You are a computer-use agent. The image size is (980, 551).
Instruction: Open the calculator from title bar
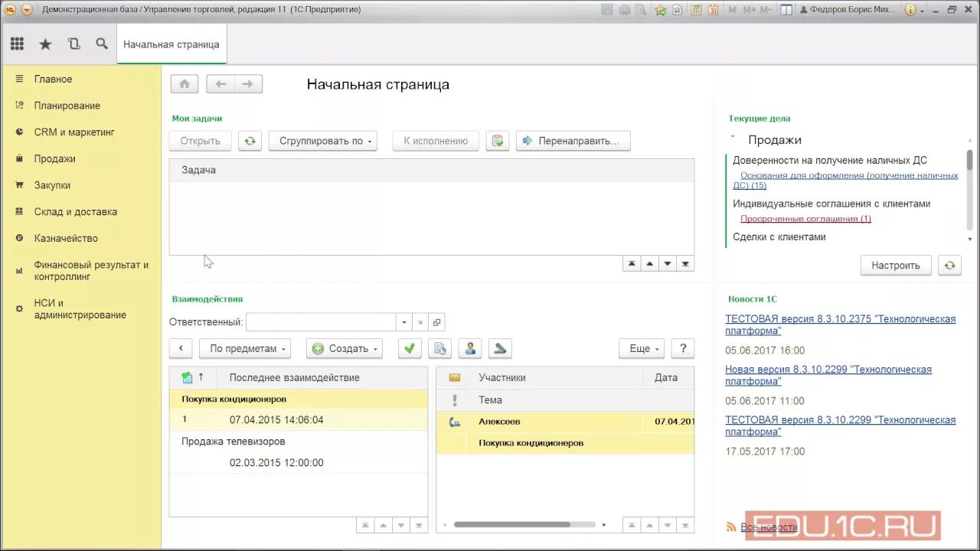coord(695,10)
